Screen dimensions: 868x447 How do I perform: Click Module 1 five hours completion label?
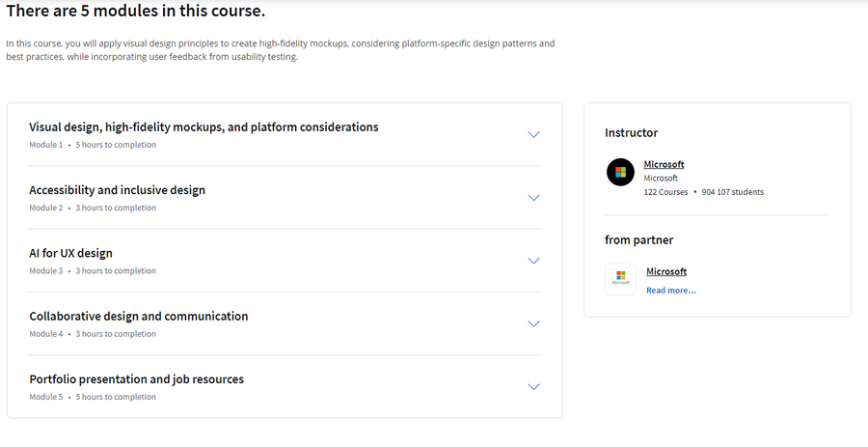click(x=93, y=145)
